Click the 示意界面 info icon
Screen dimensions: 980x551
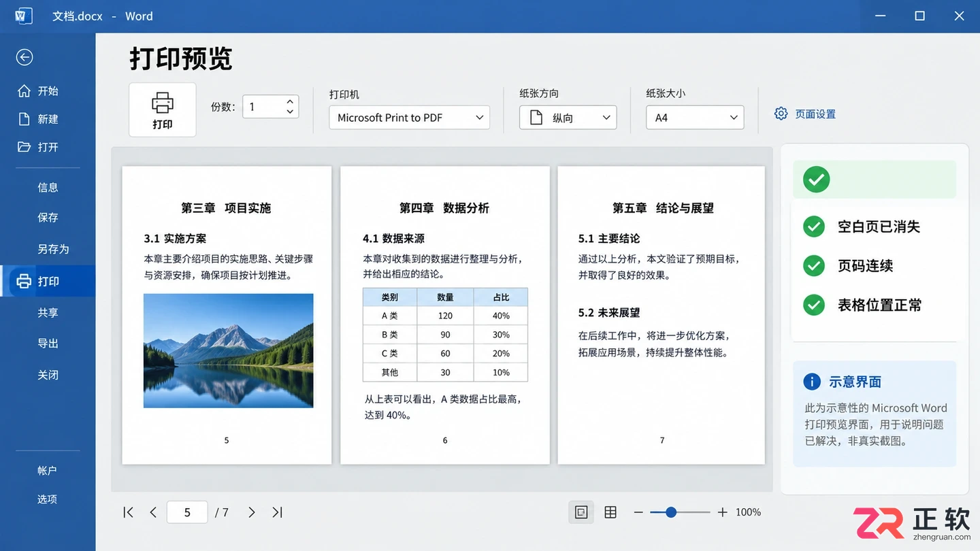812,382
